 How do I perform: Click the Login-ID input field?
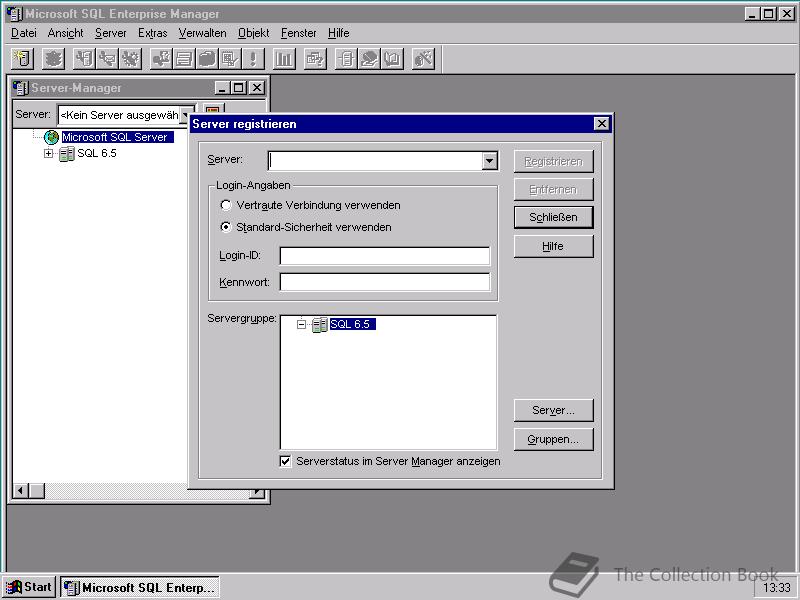[385, 256]
